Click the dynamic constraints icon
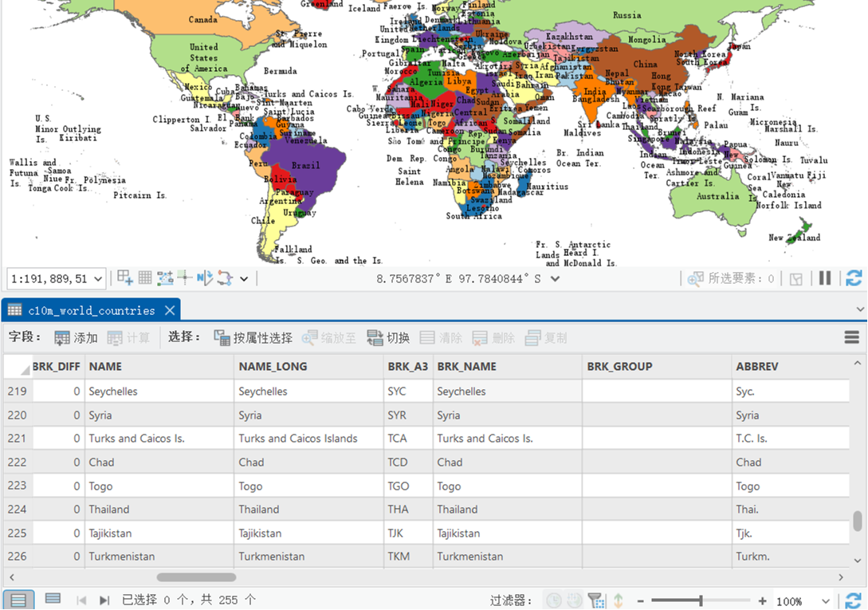This screenshot has width=868, height=610. [x=225, y=277]
